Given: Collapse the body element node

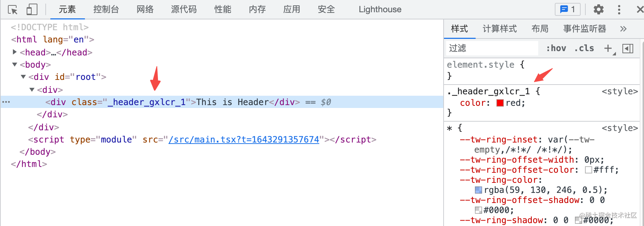Looking at the screenshot, I should point(15,65).
